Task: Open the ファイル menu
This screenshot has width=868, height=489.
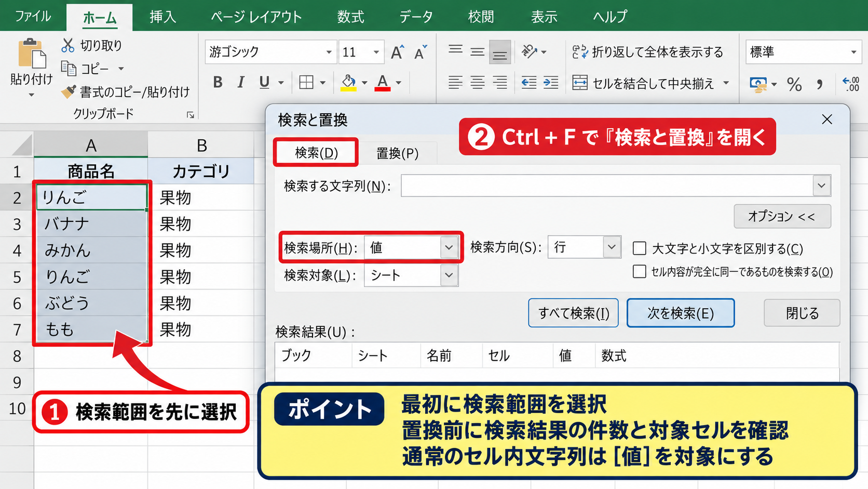Action: click(33, 16)
